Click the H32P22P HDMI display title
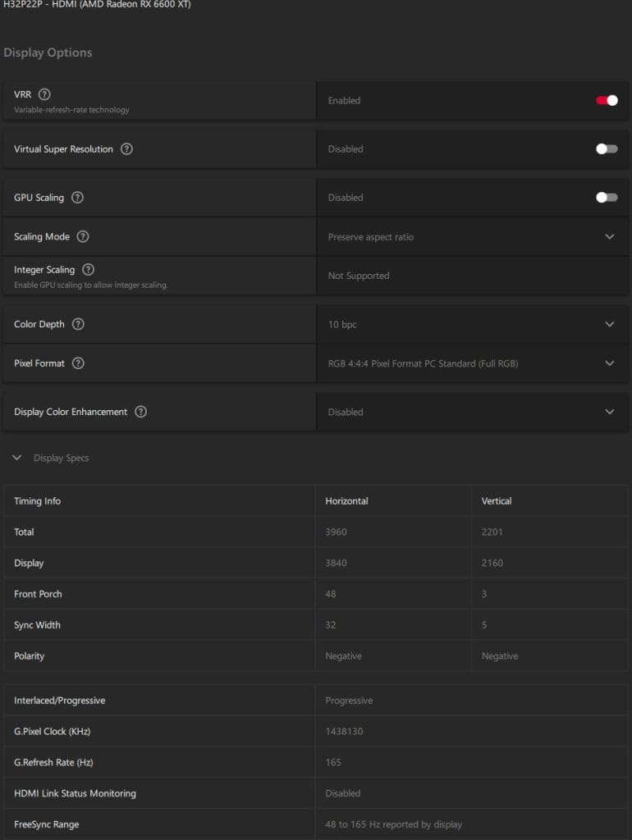 [x=97, y=5]
